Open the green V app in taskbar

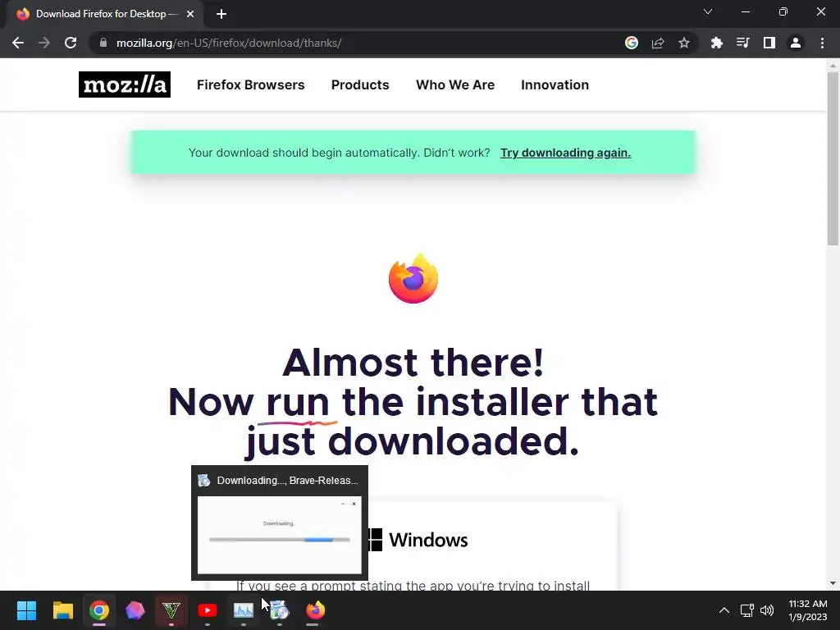(x=171, y=610)
